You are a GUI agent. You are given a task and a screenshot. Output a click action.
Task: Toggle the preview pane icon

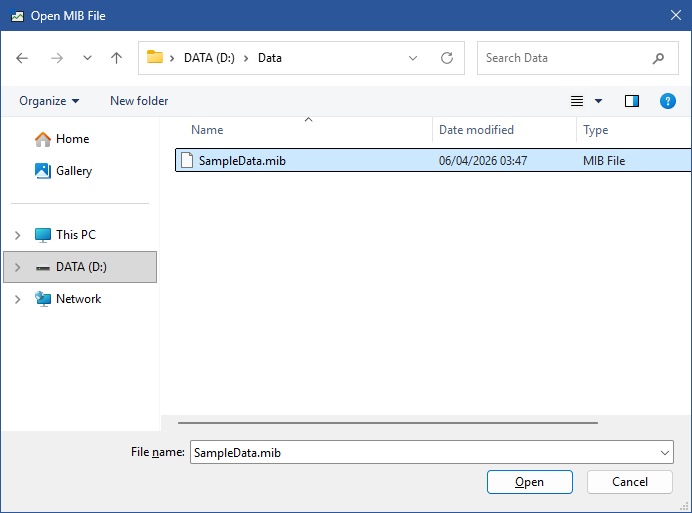click(632, 101)
